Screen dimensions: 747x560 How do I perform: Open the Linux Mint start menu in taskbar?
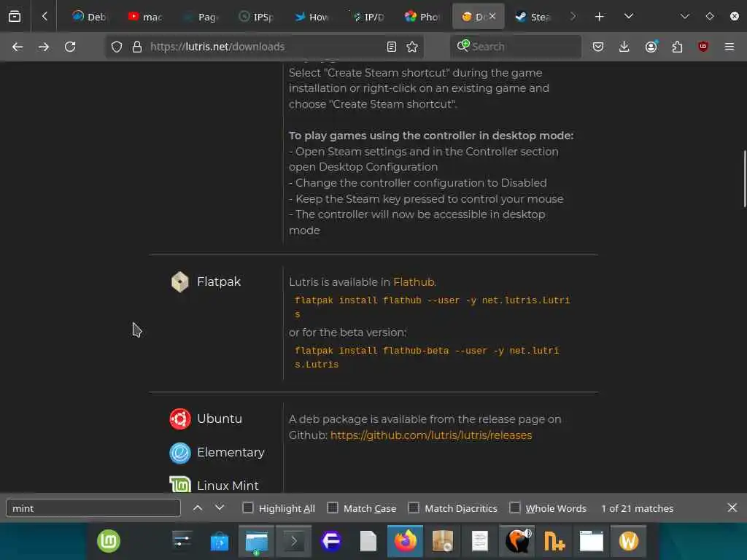(109, 542)
